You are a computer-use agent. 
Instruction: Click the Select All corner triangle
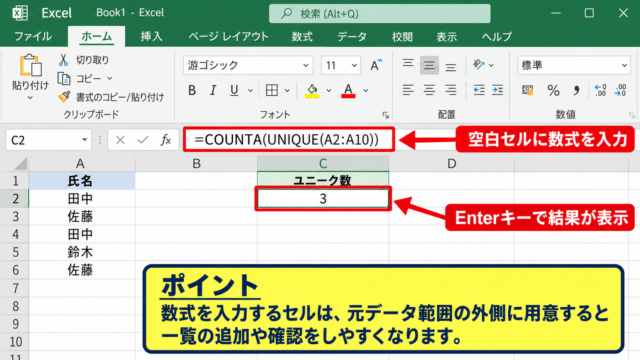20,164
